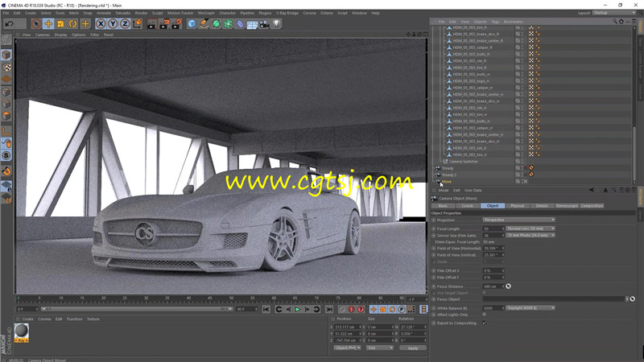644x362 pixels.
Task: Open the Simulate menu
Action: (122, 13)
